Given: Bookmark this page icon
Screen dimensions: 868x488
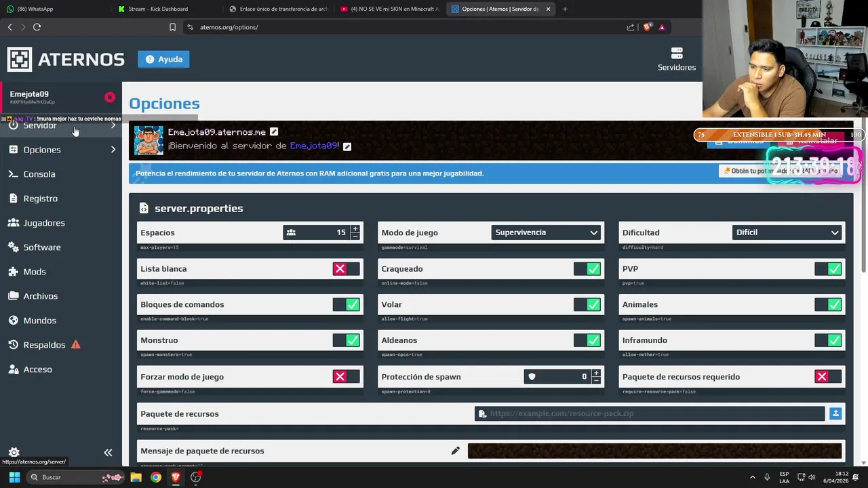Looking at the screenshot, I should click(x=172, y=27).
